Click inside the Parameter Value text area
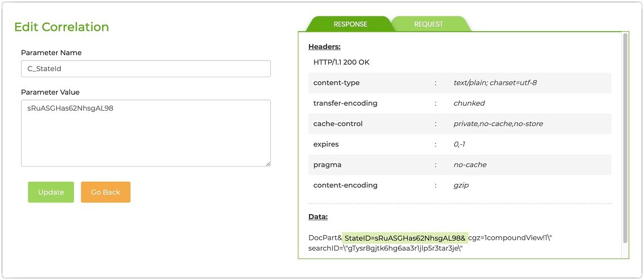Viewport: 644px width, 280px height. [145, 133]
